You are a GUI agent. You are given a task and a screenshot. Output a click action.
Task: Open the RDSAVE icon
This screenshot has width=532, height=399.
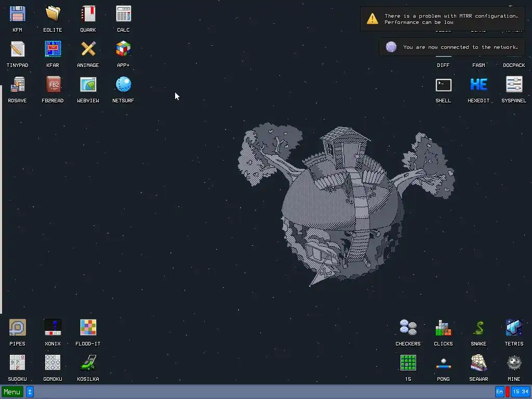click(17, 85)
